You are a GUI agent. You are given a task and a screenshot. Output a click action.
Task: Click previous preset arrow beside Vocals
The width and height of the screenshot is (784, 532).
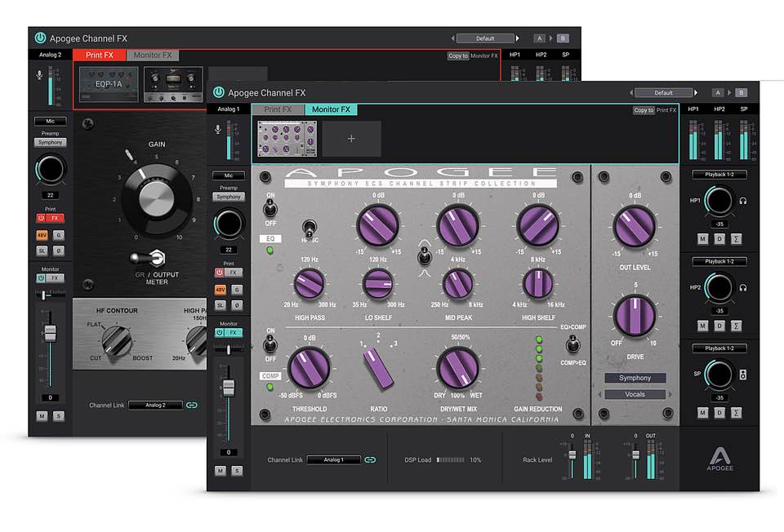(x=599, y=395)
